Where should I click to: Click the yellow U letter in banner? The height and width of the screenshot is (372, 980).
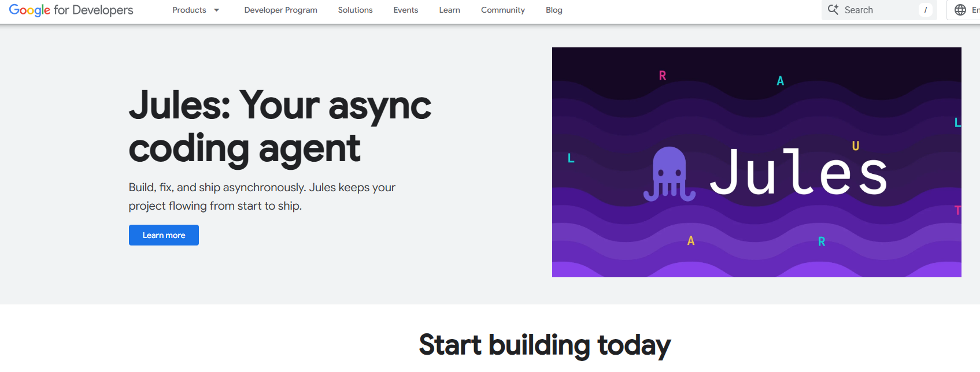[x=856, y=146]
